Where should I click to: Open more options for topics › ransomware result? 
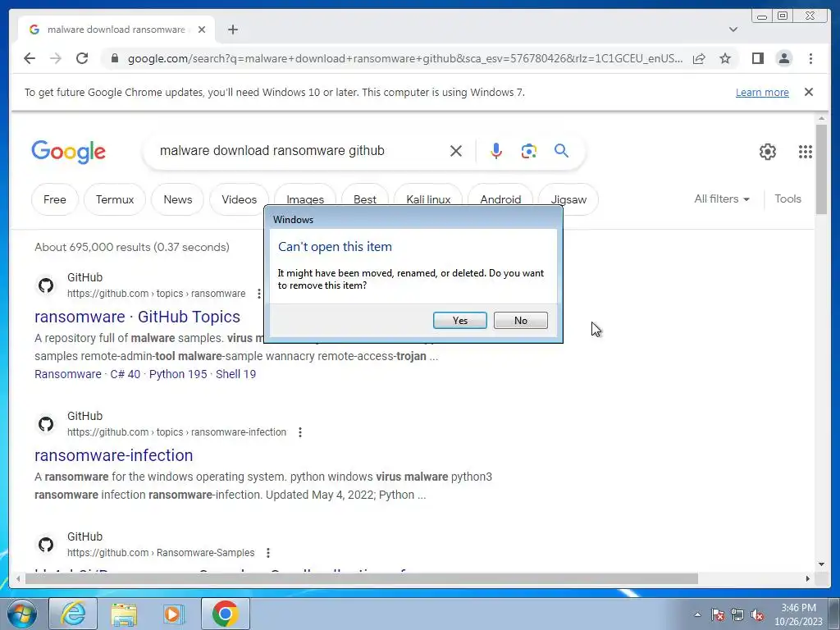point(258,294)
